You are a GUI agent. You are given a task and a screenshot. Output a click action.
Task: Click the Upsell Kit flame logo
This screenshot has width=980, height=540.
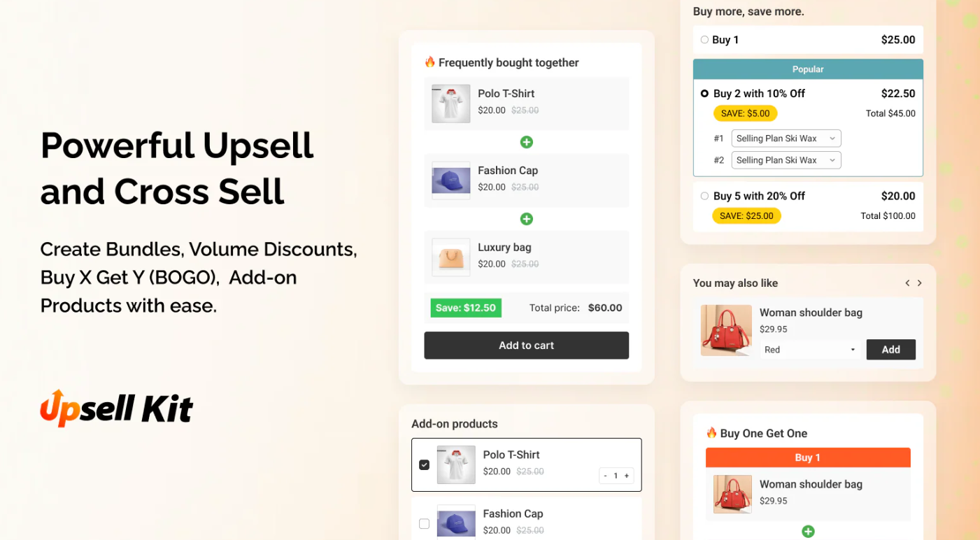coord(52,407)
